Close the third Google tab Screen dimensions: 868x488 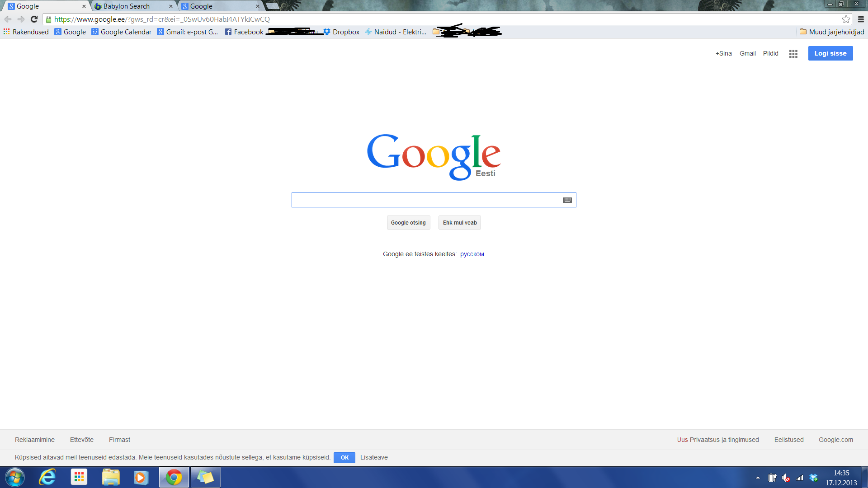click(258, 6)
